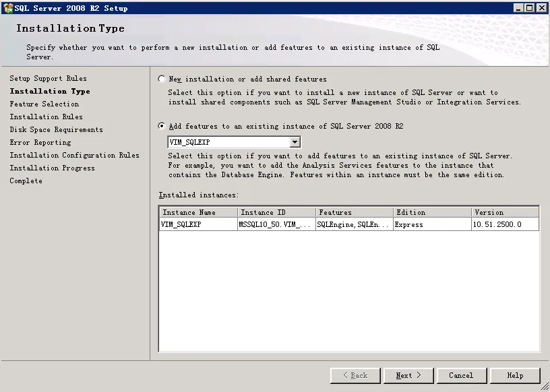Select Installation Type step in sidebar
Screen dimensions: 550x392
50,91
